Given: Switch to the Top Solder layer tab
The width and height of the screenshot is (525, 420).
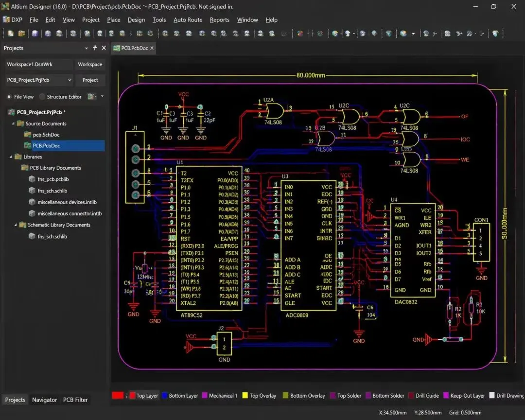Looking at the screenshot, I should tap(346, 396).
